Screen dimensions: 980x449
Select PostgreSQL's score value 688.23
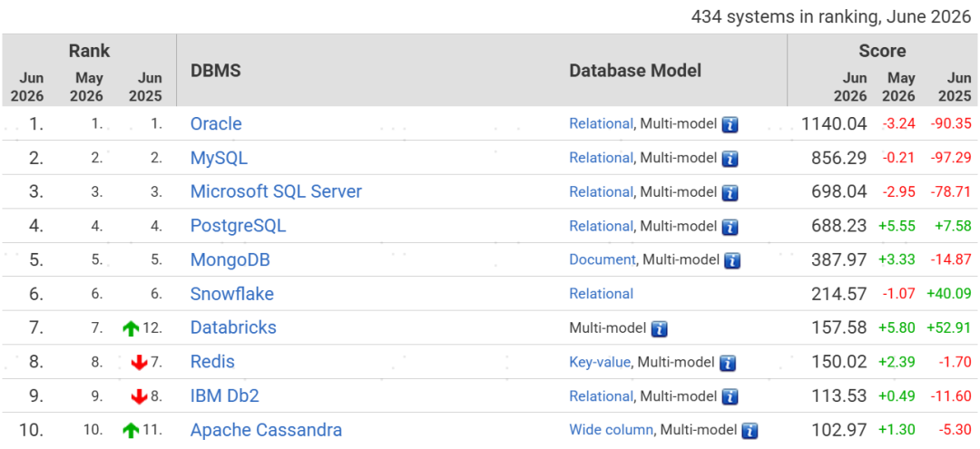pos(838,226)
